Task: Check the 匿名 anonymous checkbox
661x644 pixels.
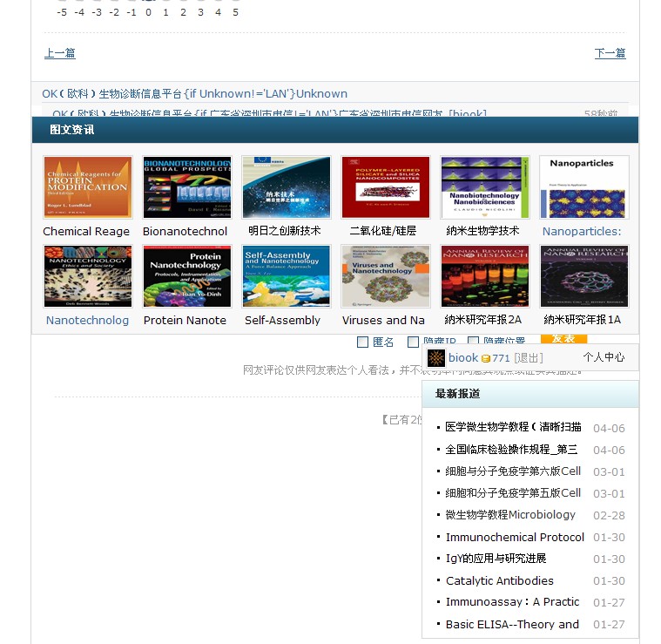Action: [362, 342]
